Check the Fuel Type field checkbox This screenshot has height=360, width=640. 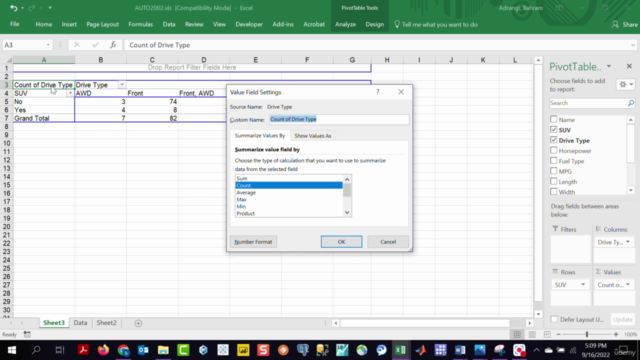553,160
